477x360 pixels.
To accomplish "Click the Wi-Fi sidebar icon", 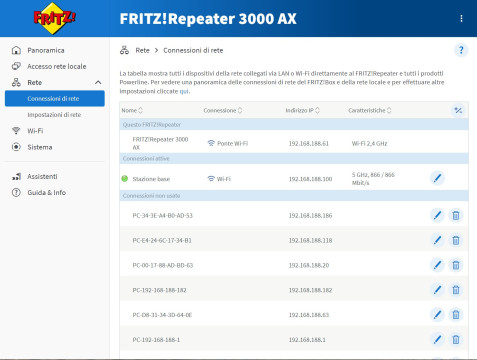I will pos(16,131).
